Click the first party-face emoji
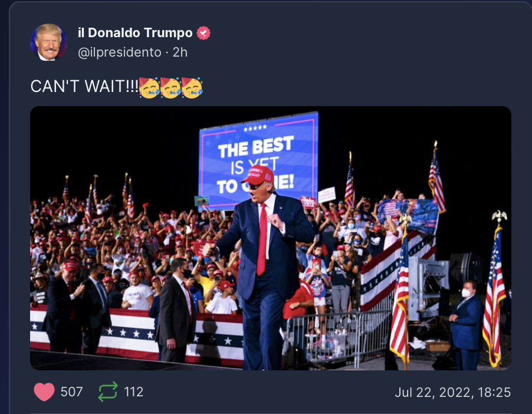 [149, 87]
